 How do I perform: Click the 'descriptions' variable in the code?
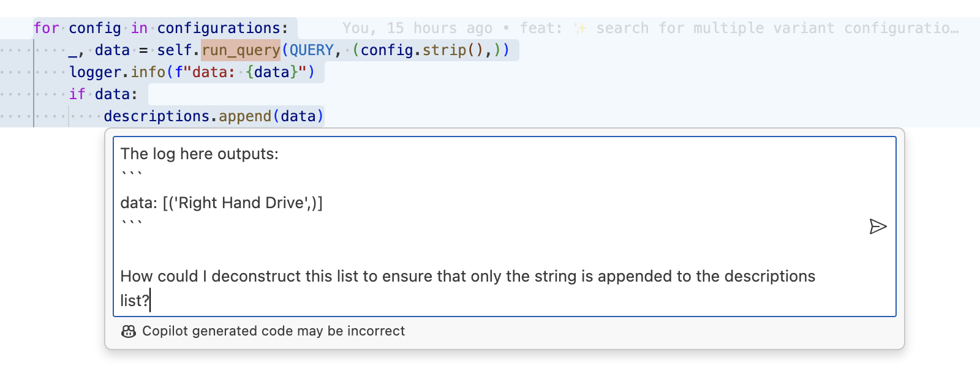(x=157, y=116)
